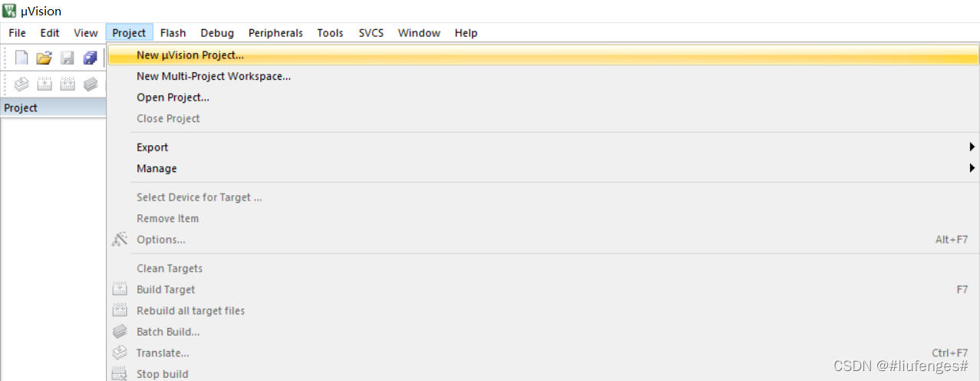980x381 pixels.
Task: Select Manage menu entry
Action: click(x=543, y=168)
